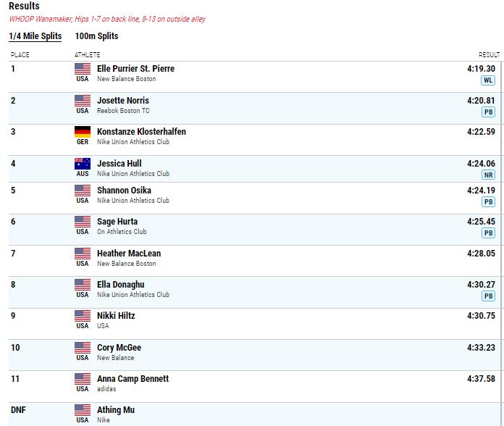Click Cory McGee's name
The width and height of the screenshot is (504, 426).
point(119,348)
